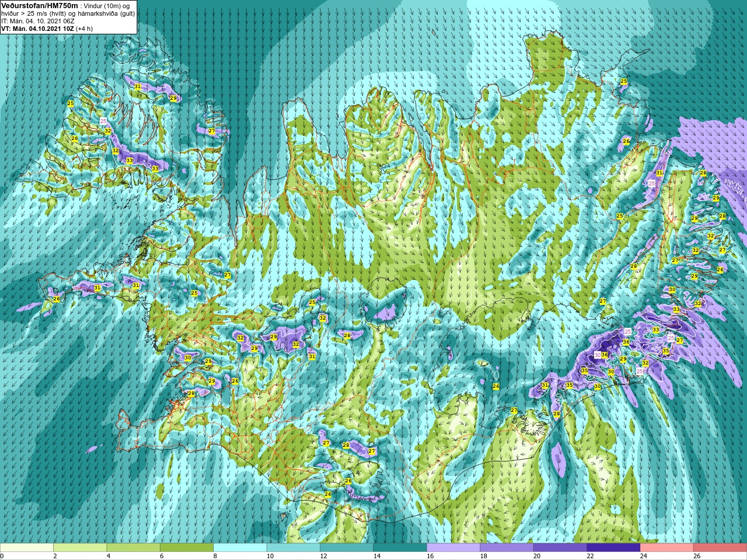The height and width of the screenshot is (560, 747).
Task: Click the light lavender 16–18 legend swatch
Action: (x=454, y=548)
